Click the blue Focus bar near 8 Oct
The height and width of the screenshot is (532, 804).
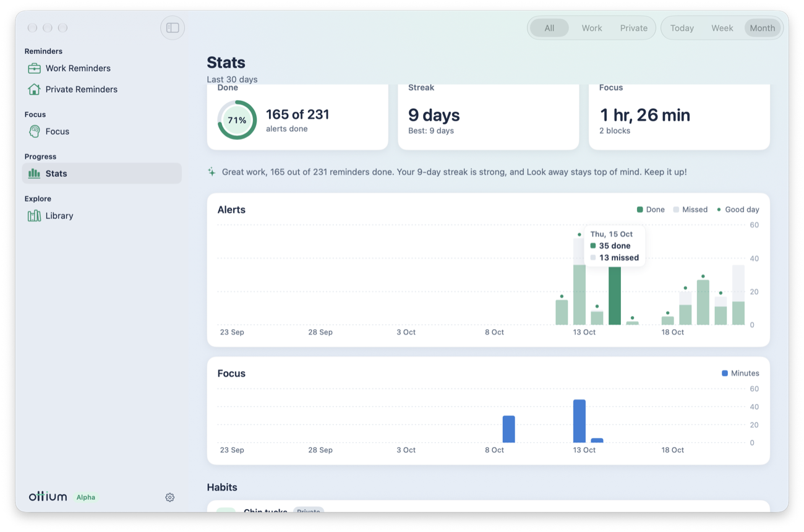pyautogui.click(x=509, y=429)
